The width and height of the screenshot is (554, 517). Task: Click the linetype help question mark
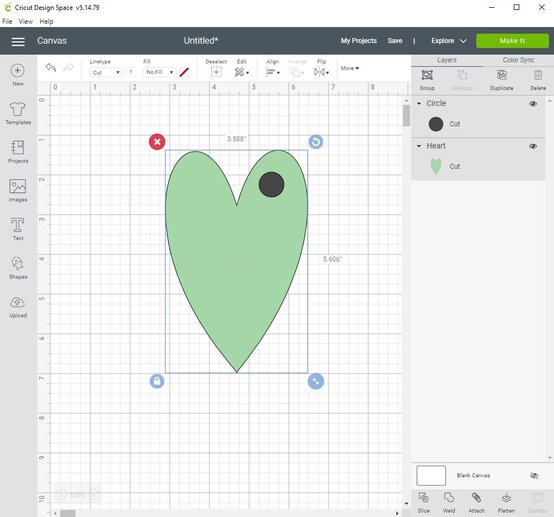[130, 72]
